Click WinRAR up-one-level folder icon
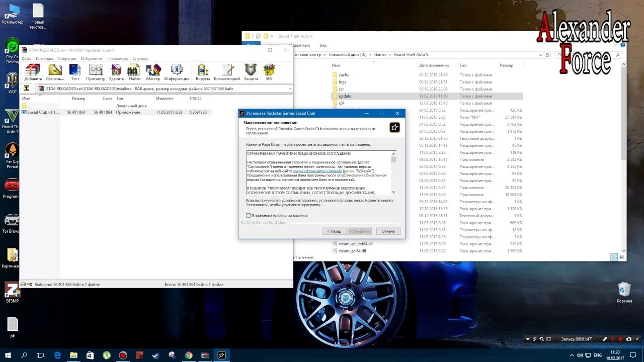Image resolution: width=644 pixels, height=362 pixels. [27, 88]
